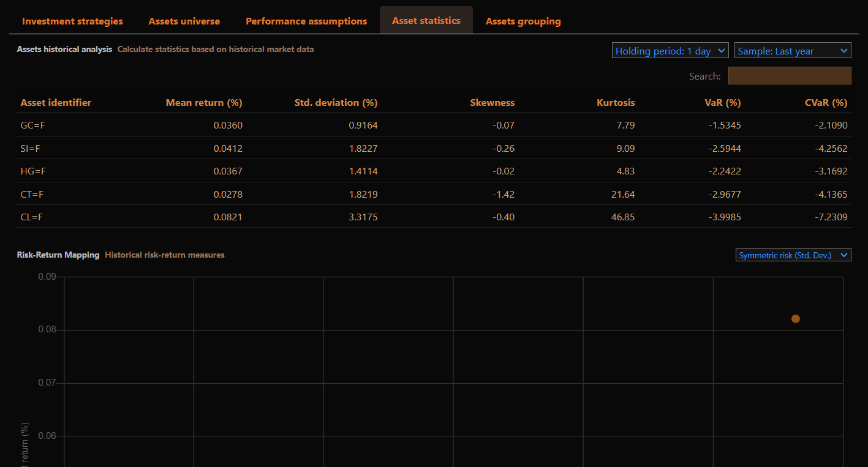Sort by the Mean return (%) column
This screenshot has height=467, width=868.
pyautogui.click(x=204, y=103)
